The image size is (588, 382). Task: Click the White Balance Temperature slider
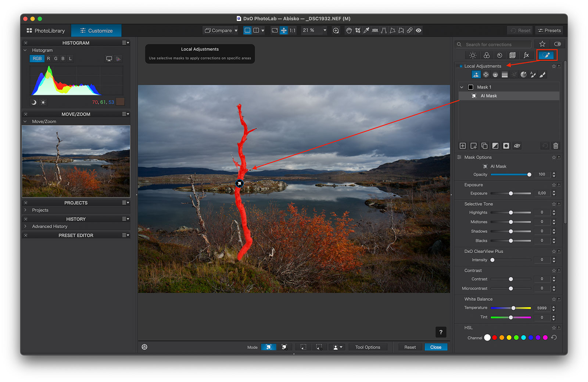511,308
